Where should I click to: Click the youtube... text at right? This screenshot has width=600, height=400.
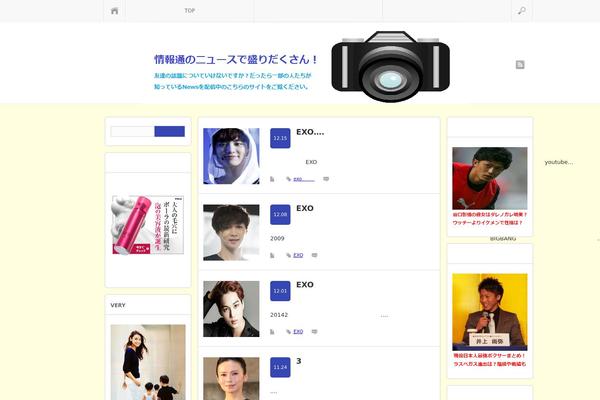[x=559, y=162]
